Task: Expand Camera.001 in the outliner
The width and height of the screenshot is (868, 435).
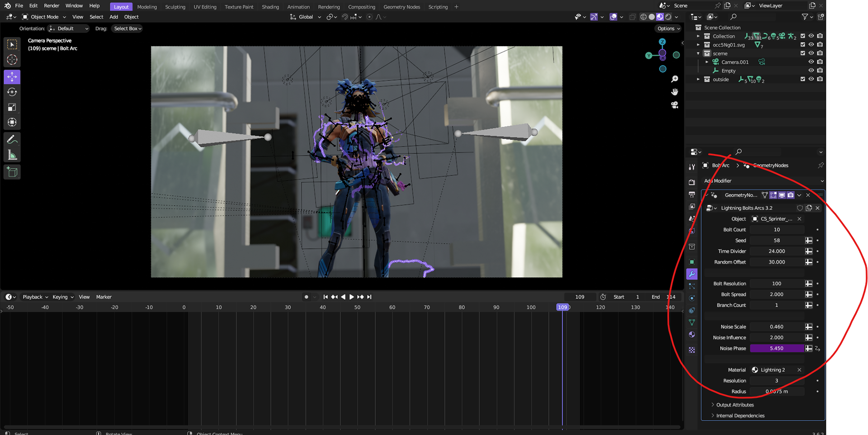Action: click(x=707, y=62)
